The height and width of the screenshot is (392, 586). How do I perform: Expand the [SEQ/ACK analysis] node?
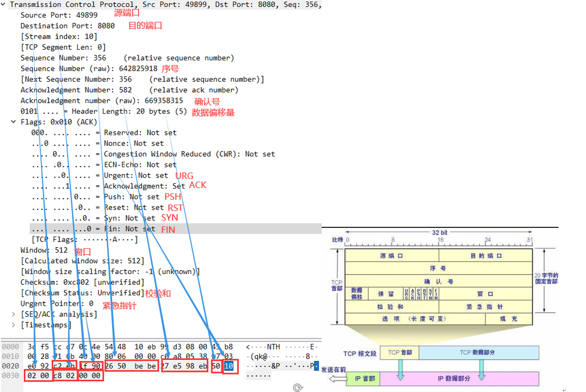coord(14,314)
